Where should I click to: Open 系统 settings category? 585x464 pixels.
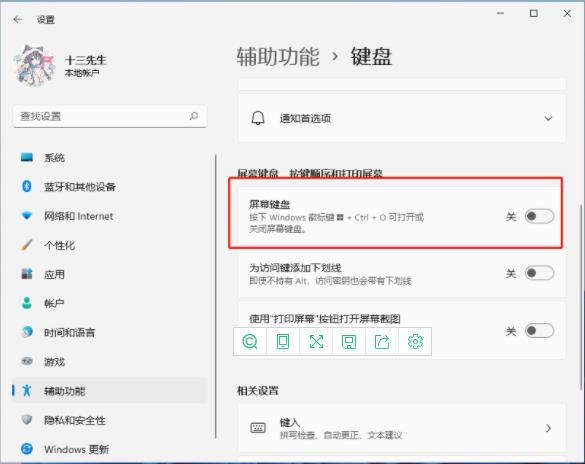[x=110, y=158]
